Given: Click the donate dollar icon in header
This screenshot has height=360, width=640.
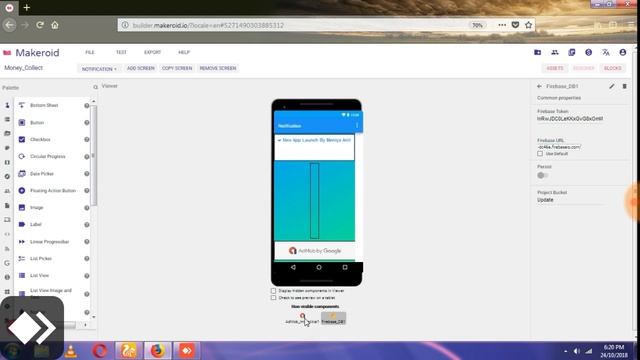Looking at the screenshot, I should point(589,52).
